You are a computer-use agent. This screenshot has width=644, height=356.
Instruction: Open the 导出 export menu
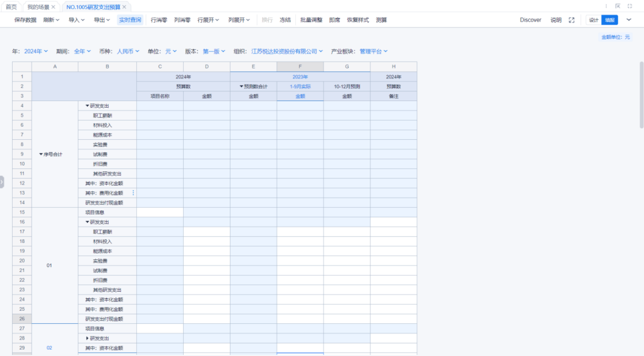102,20
